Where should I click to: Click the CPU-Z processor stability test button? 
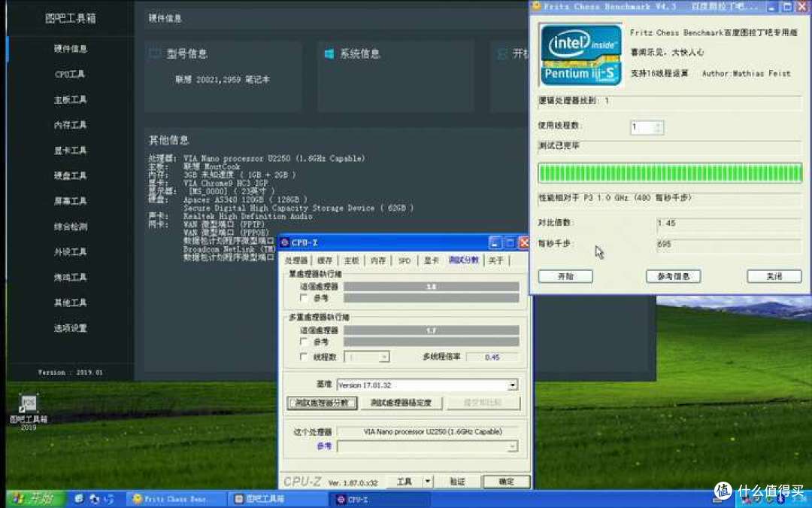401,403
